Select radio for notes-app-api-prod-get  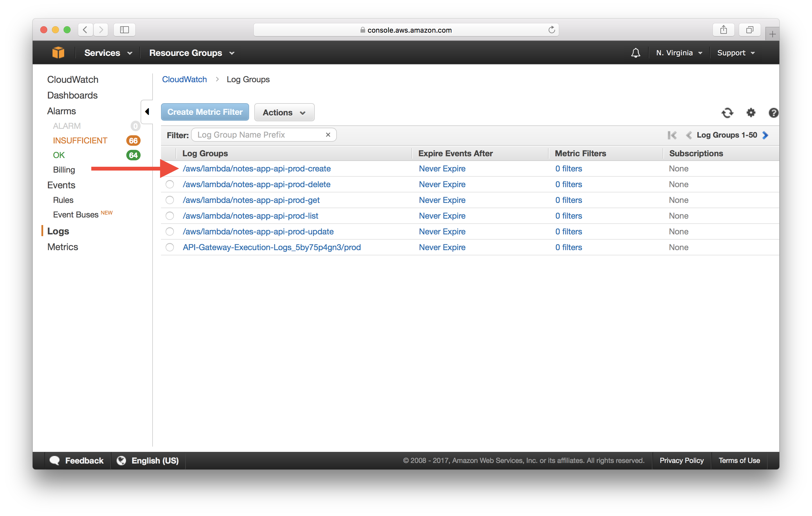170,200
